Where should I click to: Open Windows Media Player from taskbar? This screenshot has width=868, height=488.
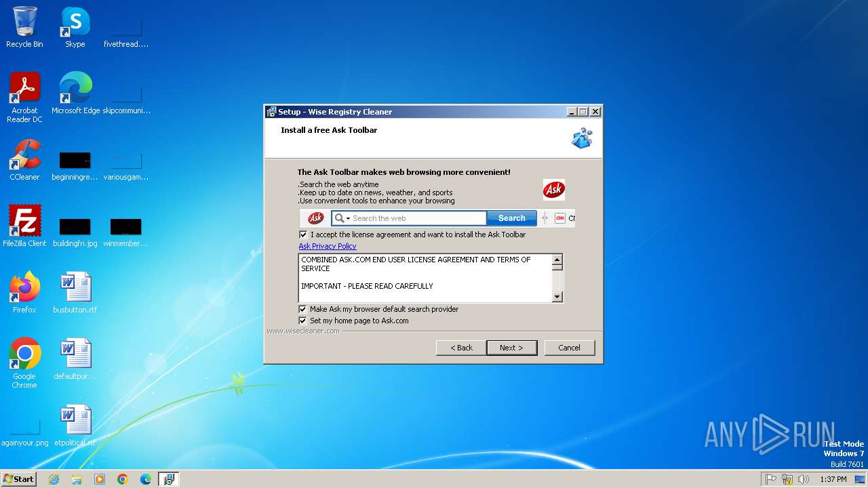tap(100, 479)
